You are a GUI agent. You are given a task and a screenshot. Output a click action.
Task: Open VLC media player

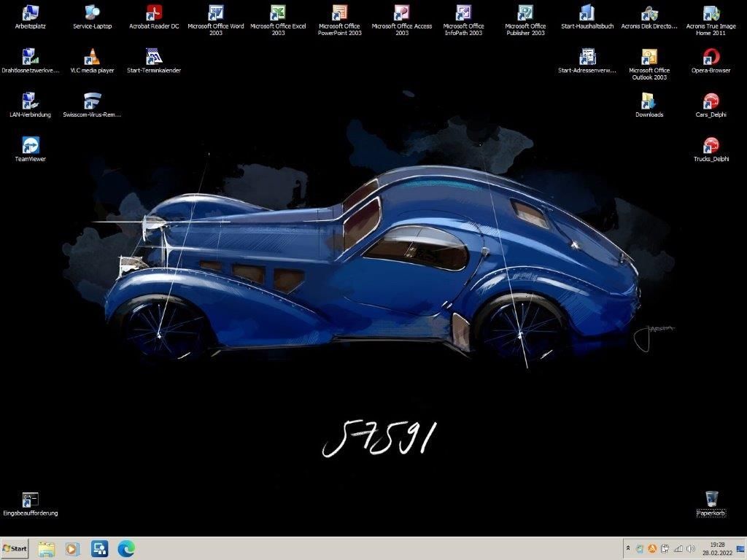coord(91,57)
